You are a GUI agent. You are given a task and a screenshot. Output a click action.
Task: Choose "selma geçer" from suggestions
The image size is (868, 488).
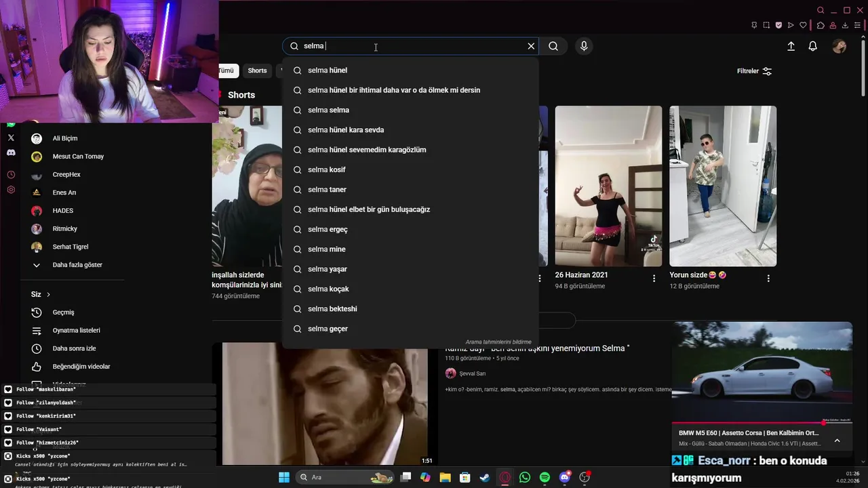(410, 329)
